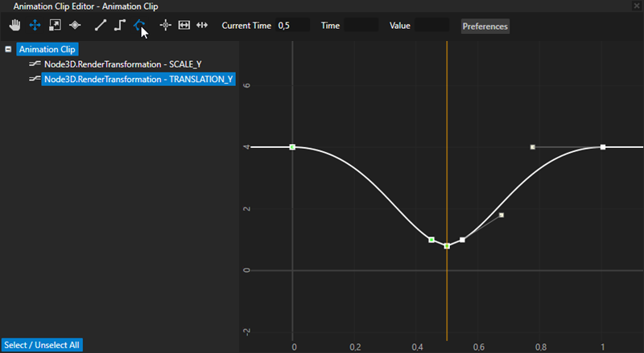The width and height of the screenshot is (644, 353).
Task: Click the Current Time input field
Action: click(x=292, y=26)
